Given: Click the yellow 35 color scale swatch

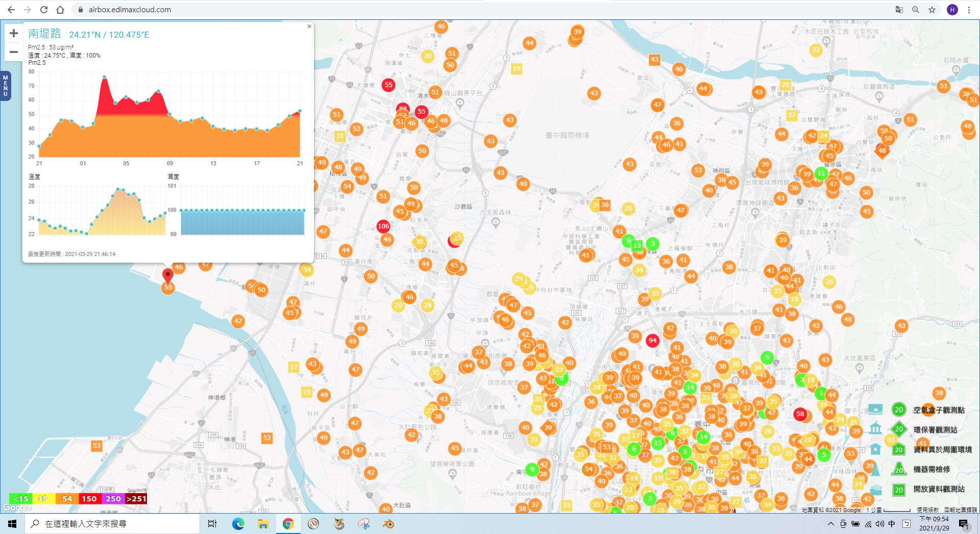Looking at the screenshot, I should click(43, 499).
